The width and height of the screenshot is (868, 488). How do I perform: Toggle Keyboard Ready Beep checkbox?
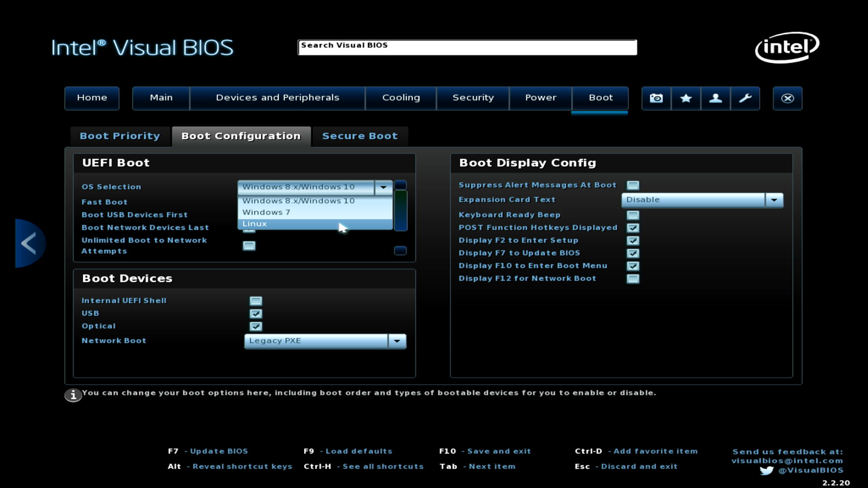point(633,215)
